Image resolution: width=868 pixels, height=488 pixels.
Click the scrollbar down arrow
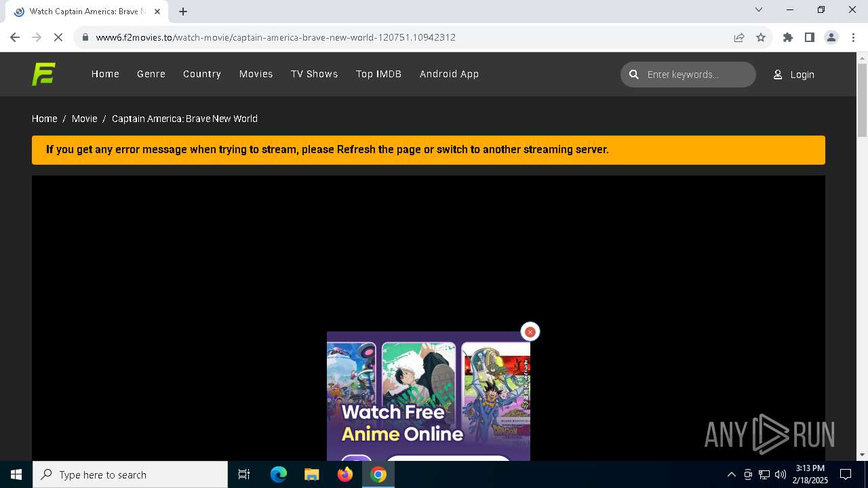[x=862, y=455]
